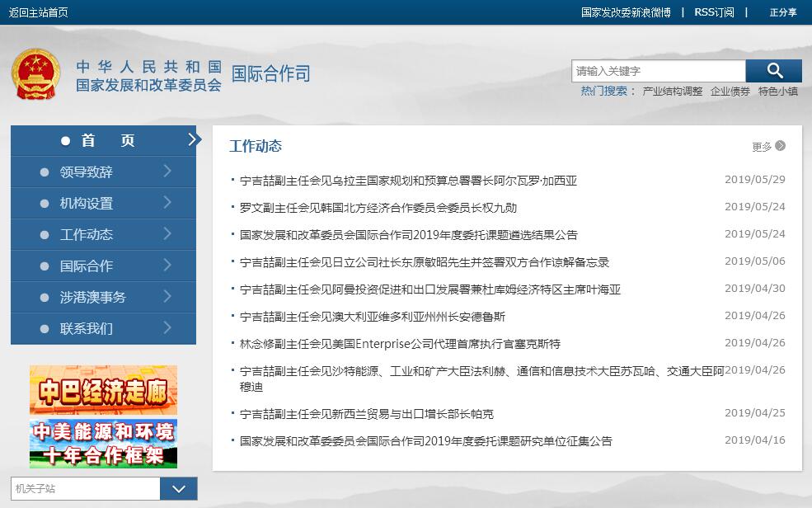Click the 中巴经济走廊 banner image
812x508 pixels.
[103, 390]
